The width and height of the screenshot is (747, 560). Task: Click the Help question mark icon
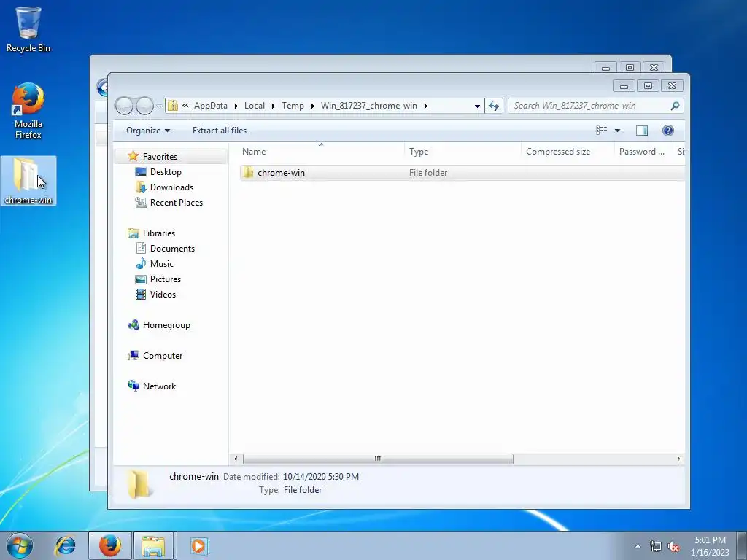click(668, 131)
